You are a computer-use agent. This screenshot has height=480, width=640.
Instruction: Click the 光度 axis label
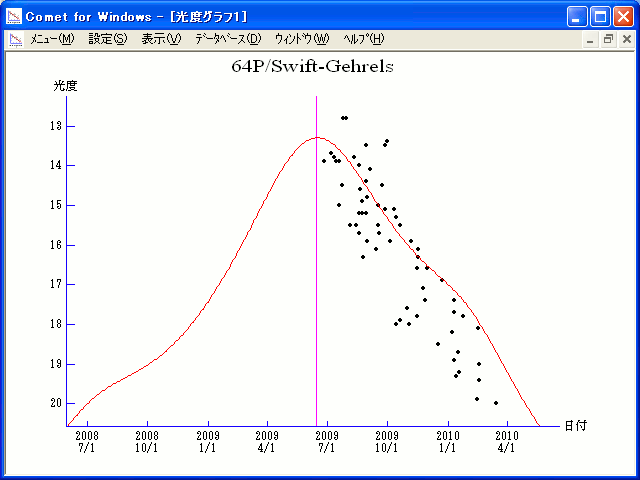click(65, 86)
